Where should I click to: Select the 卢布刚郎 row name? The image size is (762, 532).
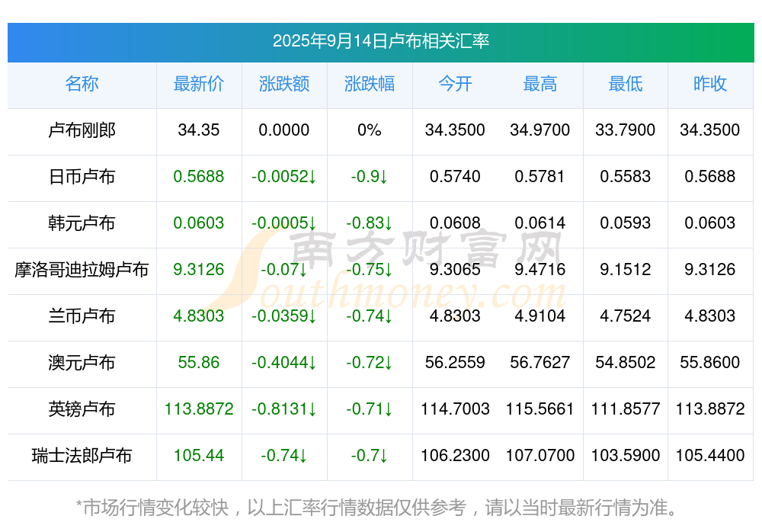[x=82, y=130]
